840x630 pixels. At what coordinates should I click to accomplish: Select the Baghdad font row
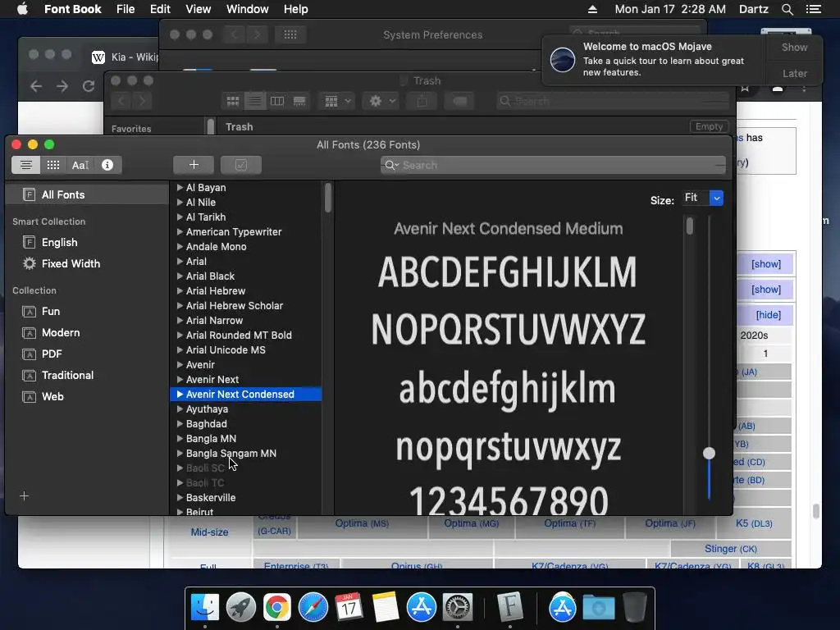(x=246, y=424)
